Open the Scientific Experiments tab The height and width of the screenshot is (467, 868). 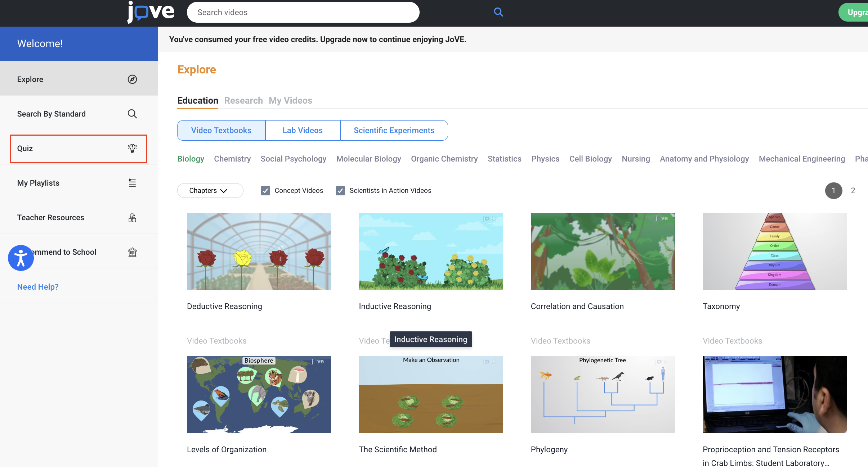394,130
